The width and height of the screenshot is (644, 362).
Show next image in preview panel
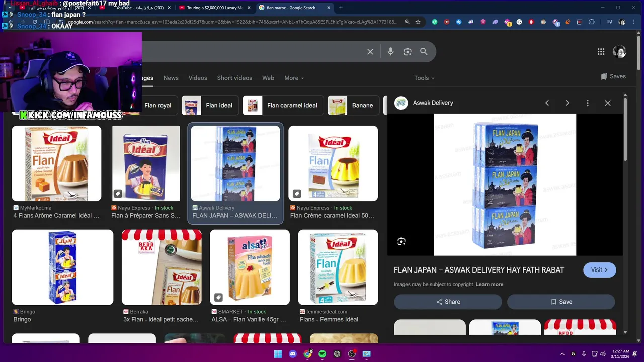pyautogui.click(x=567, y=103)
